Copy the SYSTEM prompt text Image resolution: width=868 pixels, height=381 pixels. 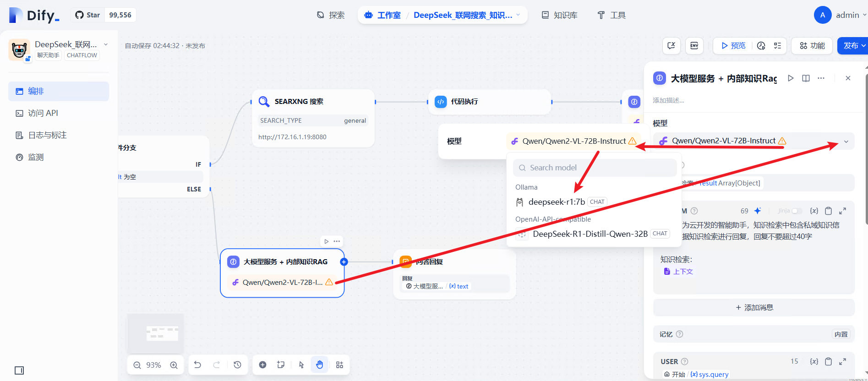pos(828,211)
